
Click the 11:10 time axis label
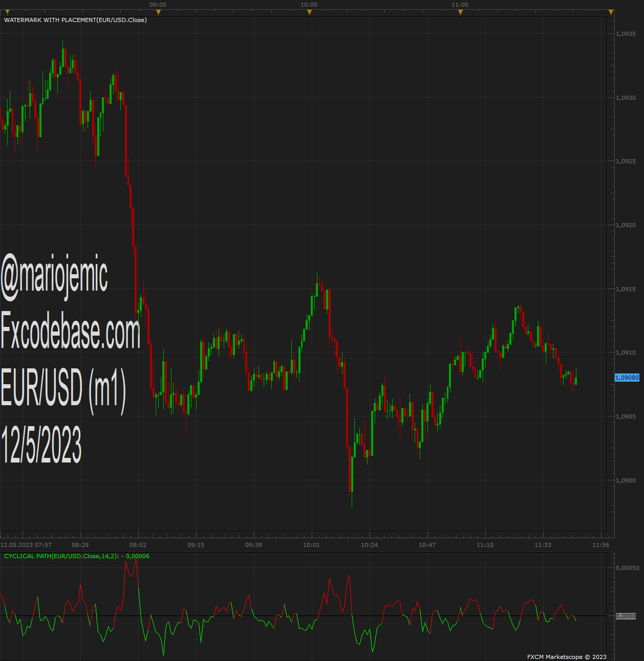click(x=485, y=545)
